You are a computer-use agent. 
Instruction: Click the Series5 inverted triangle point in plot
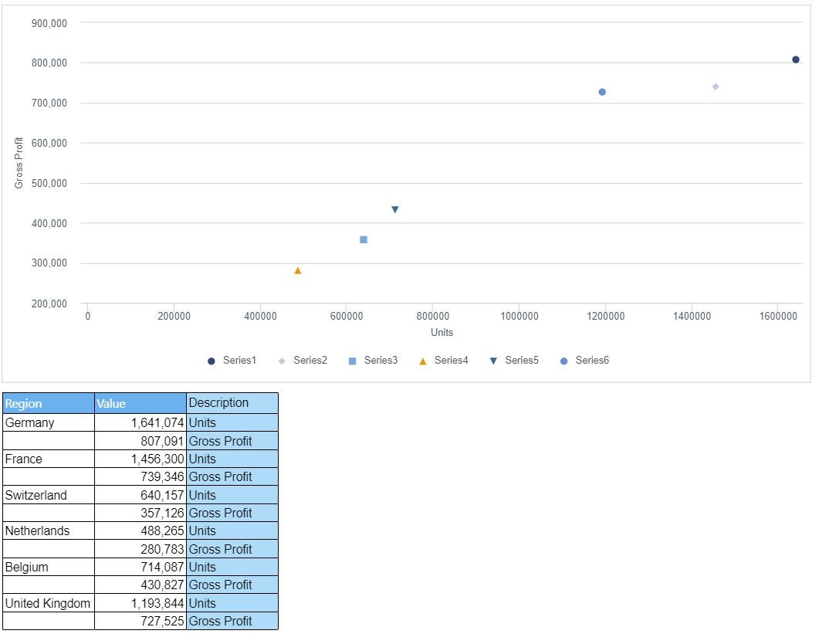[395, 210]
